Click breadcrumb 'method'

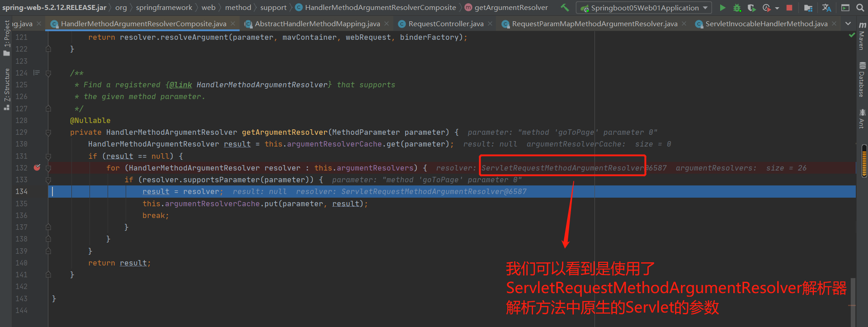click(x=238, y=7)
